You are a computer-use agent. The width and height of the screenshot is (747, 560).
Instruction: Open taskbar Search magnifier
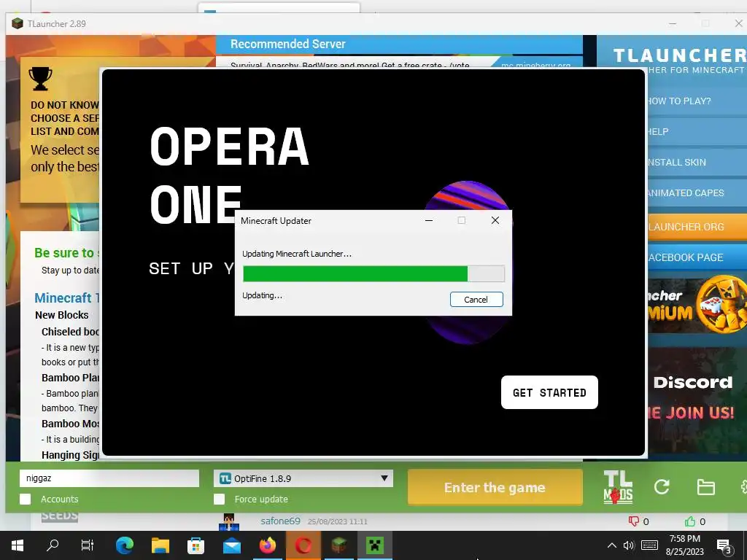[53, 545]
